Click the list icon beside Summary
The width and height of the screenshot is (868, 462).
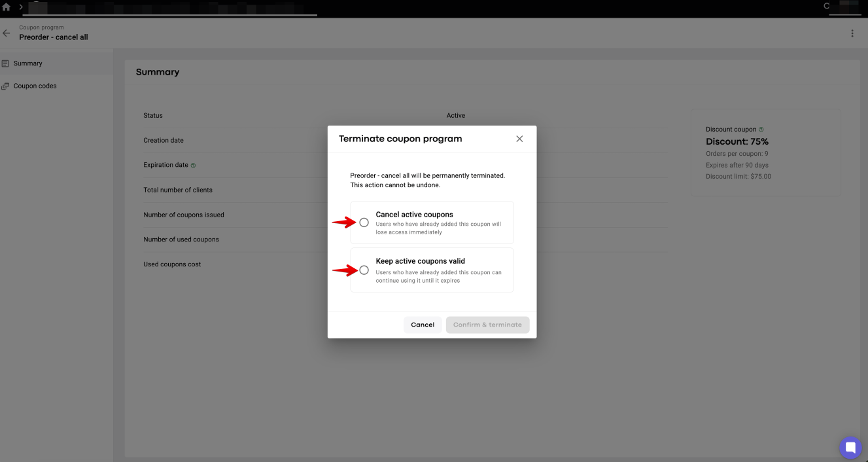point(5,63)
